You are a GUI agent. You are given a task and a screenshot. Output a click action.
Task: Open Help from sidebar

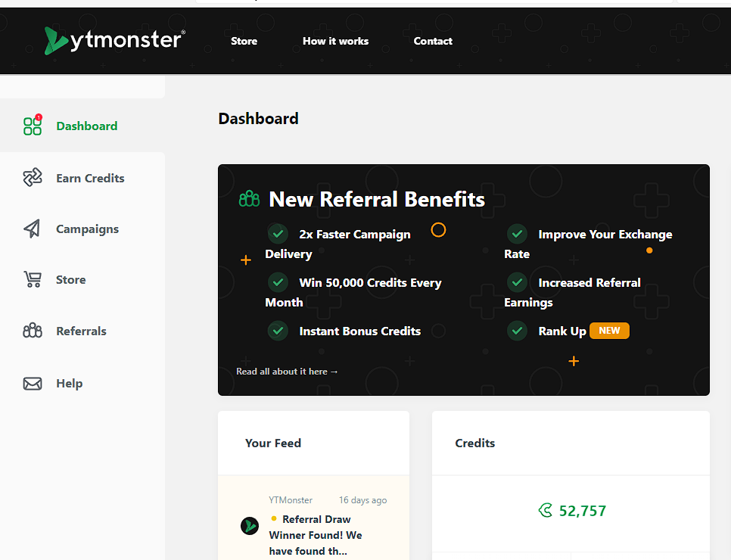[x=69, y=383]
